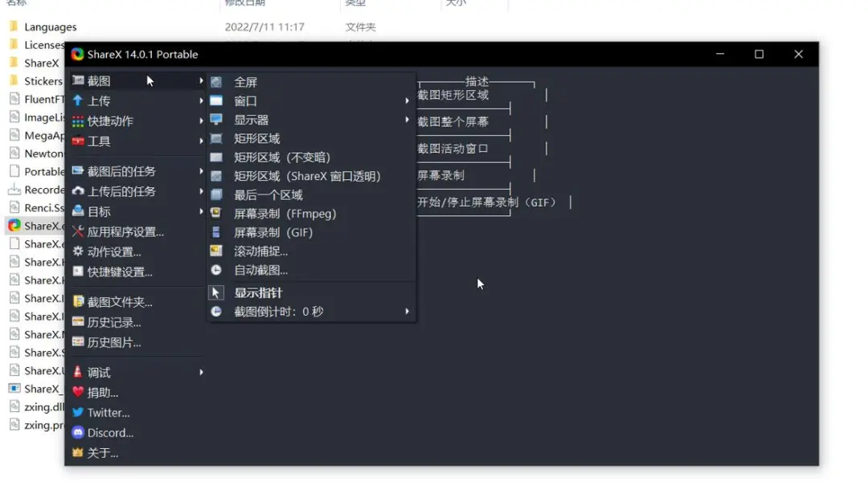
Task: View ShareX history records
Action: [108, 322]
